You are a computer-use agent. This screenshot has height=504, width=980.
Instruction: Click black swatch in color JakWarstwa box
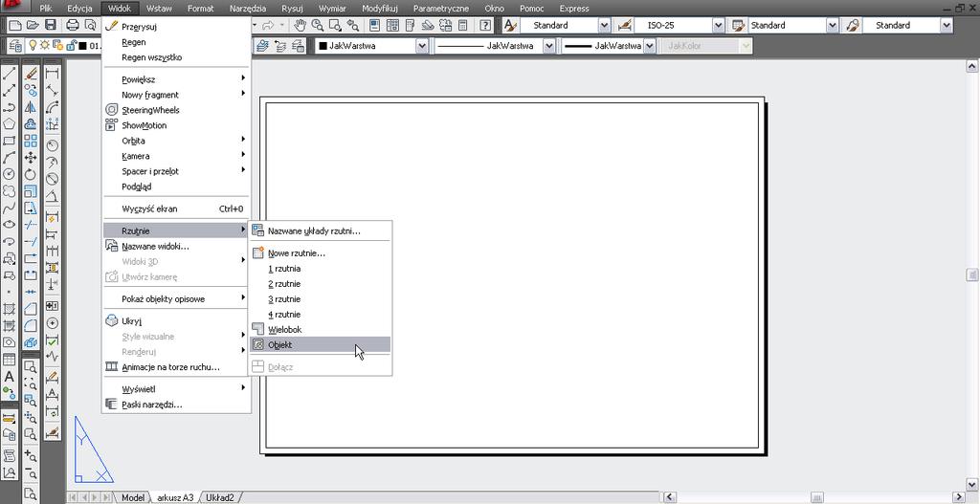pyautogui.click(x=323, y=46)
